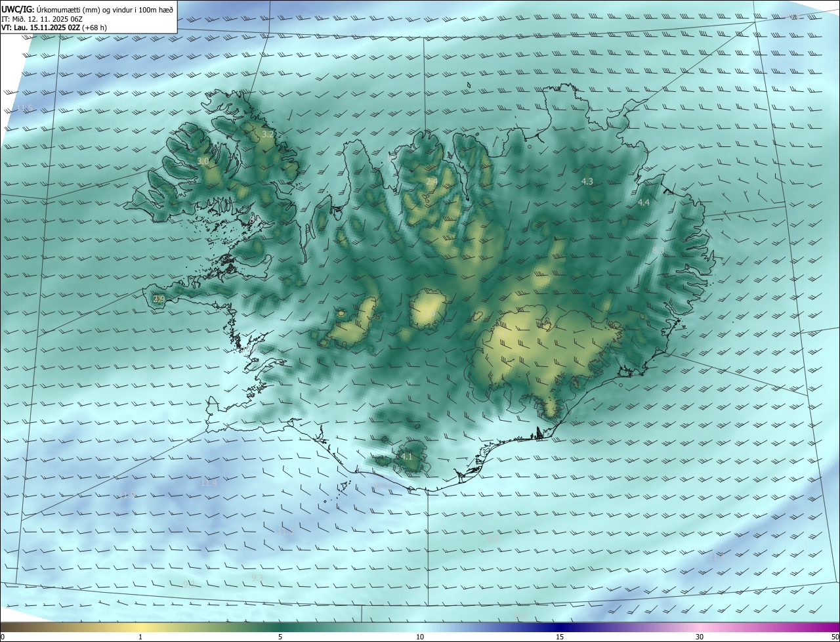Click the 2.4 value in north Iceland

coord(431,181)
